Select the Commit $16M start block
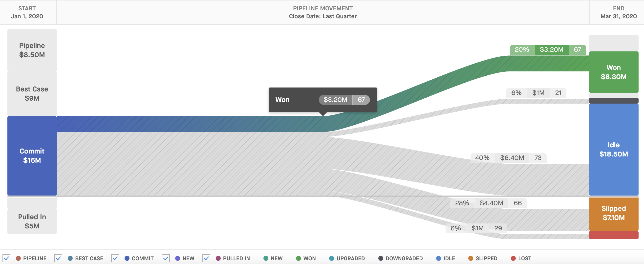 coord(32,155)
